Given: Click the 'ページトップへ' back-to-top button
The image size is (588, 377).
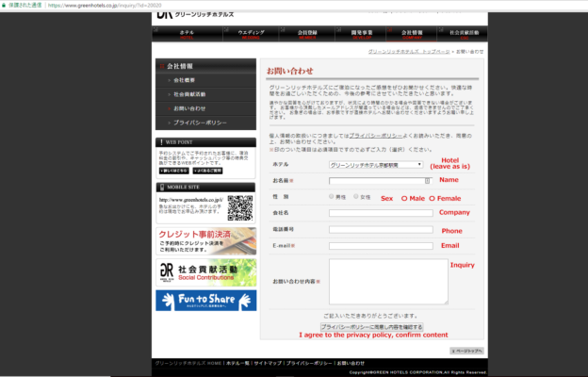Looking at the screenshot, I should coord(465,350).
